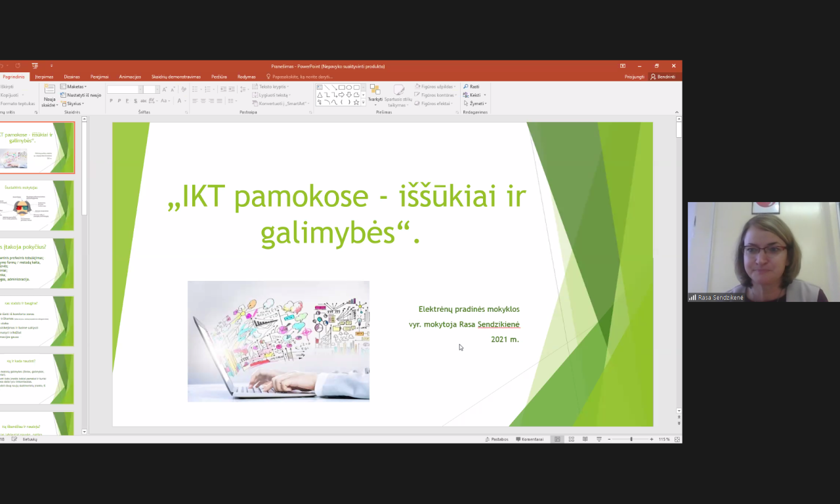The height and width of the screenshot is (504, 840).
Task: Toggle the Komentarai comments pane
Action: click(530, 439)
